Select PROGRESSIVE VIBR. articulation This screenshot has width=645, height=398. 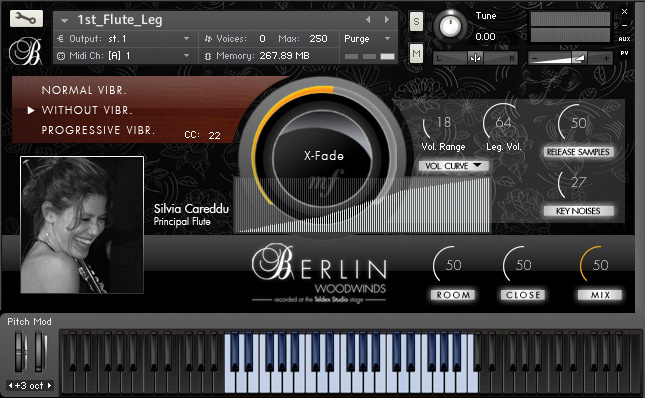tap(98, 130)
